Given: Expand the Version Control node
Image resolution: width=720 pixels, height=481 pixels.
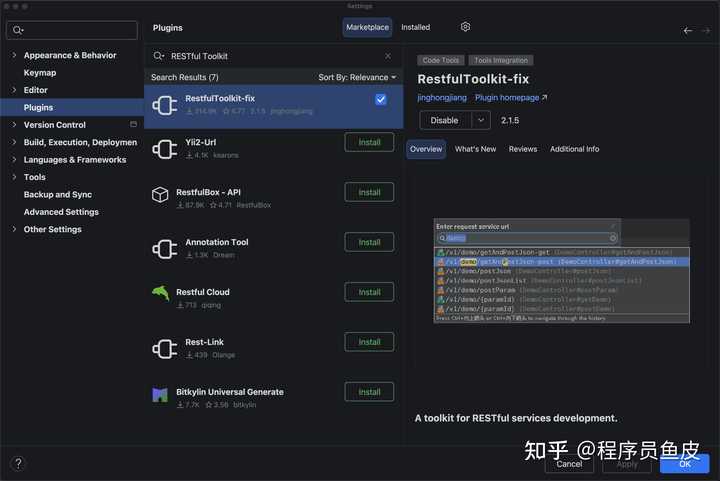Looking at the screenshot, I should point(14,125).
